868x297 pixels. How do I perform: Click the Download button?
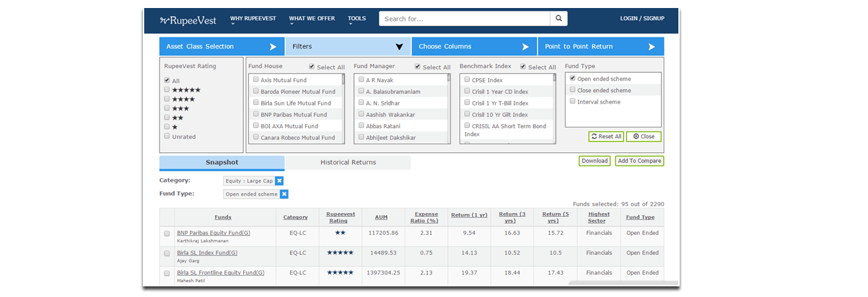[594, 161]
